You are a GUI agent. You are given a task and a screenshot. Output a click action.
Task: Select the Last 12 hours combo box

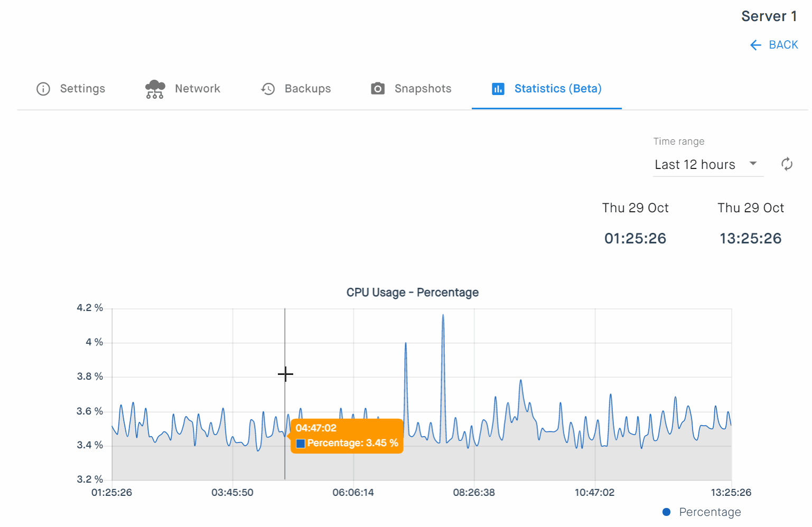(708, 165)
